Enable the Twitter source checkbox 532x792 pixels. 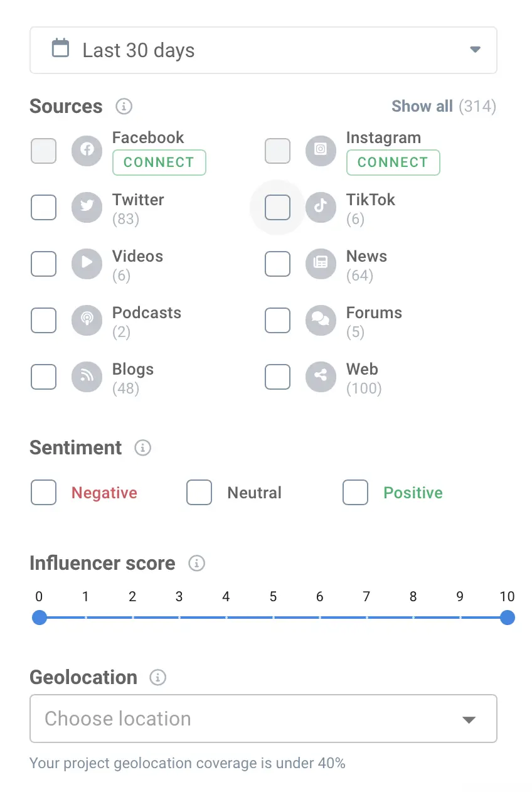[x=43, y=208]
